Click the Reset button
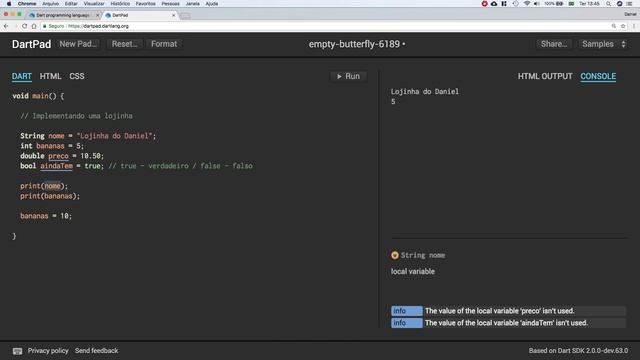 coord(124,44)
